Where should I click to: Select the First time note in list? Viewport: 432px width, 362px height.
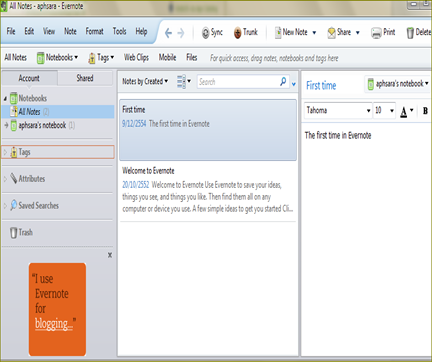pos(208,130)
